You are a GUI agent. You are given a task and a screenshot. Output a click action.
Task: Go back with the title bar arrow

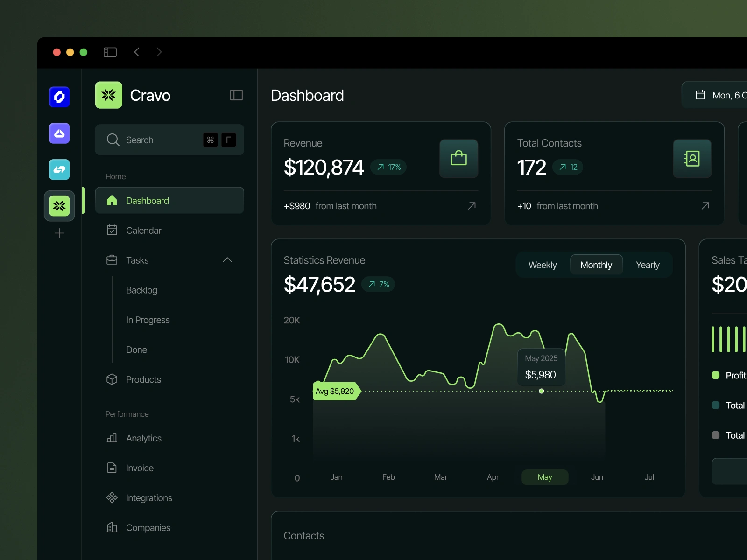pos(137,52)
